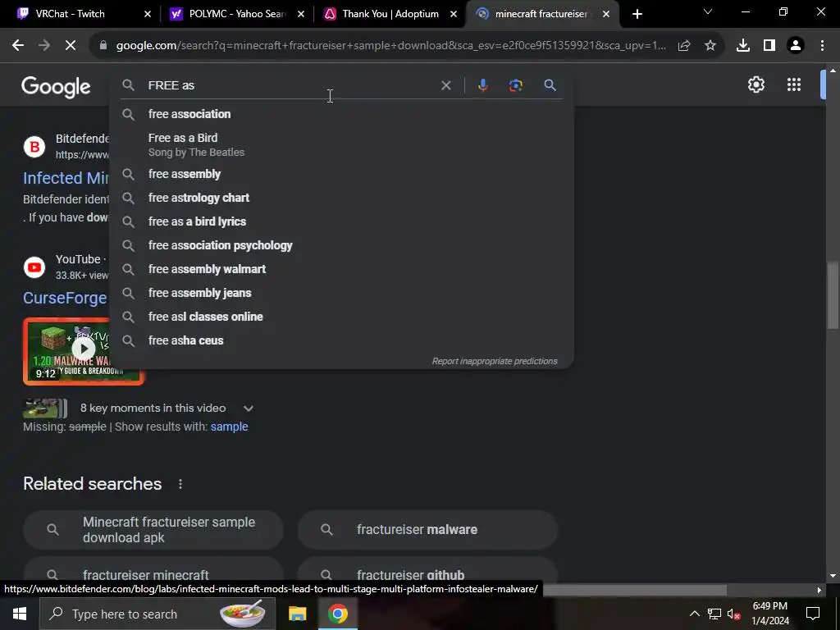The height and width of the screenshot is (630, 840).
Task: Open the taskbar clock showing 6:49 PM
Action: (x=769, y=614)
